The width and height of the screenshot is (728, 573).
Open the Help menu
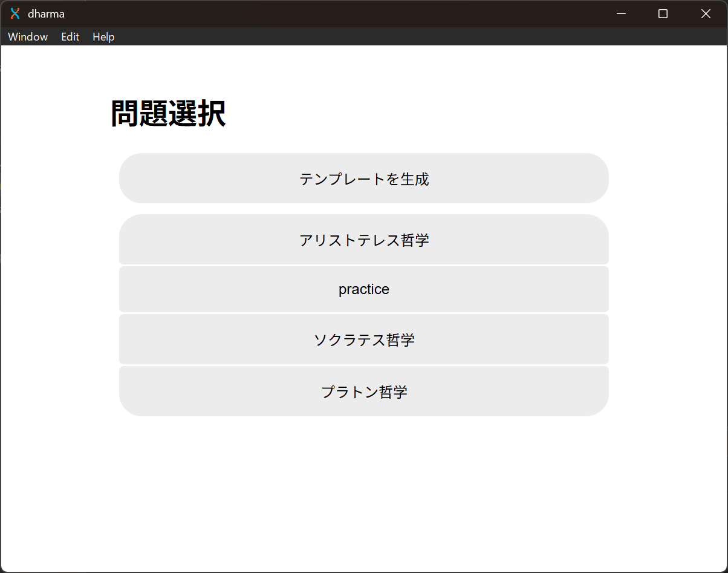103,37
